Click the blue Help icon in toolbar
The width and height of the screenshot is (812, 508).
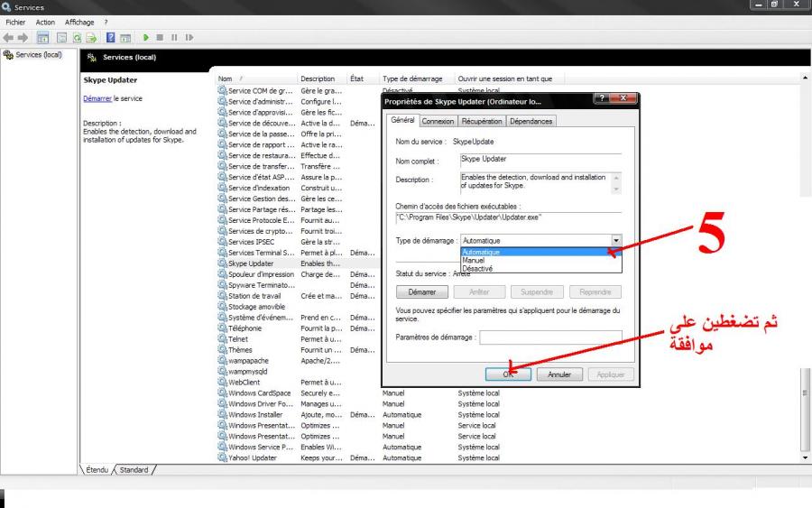pyautogui.click(x=110, y=37)
